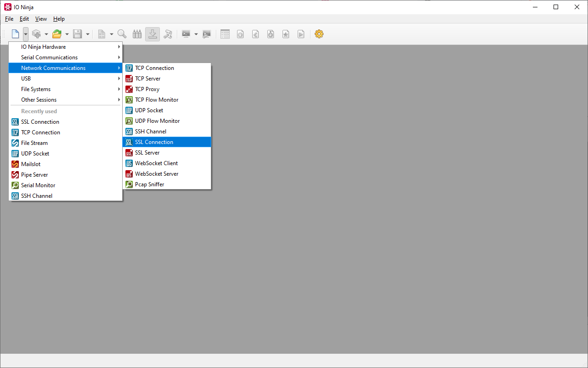Viewport: 588px width, 368px height.
Task: Select SSH Channel in Network submenu
Action: [x=167, y=132]
